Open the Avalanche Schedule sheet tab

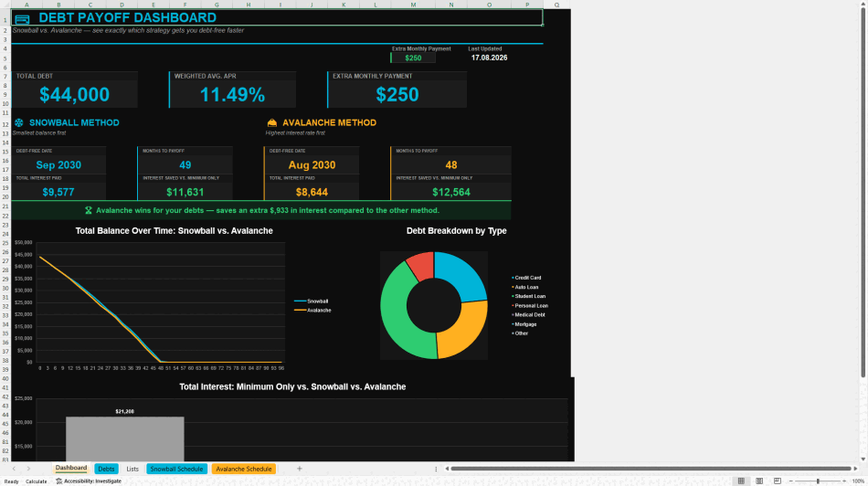(244, 469)
